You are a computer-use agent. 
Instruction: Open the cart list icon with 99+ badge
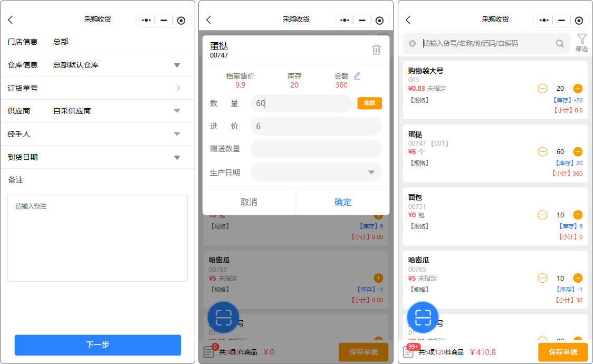pos(408,352)
